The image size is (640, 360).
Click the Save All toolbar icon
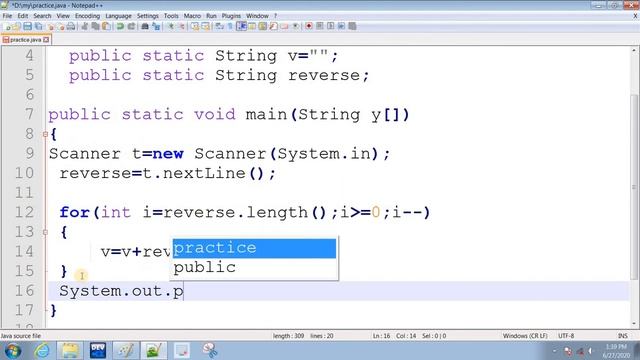38,27
